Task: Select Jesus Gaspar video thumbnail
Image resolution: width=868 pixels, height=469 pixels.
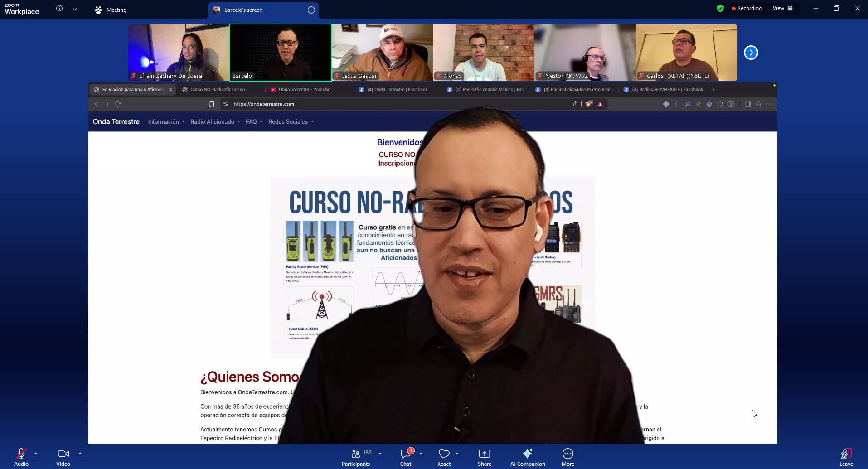Action: [382, 53]
